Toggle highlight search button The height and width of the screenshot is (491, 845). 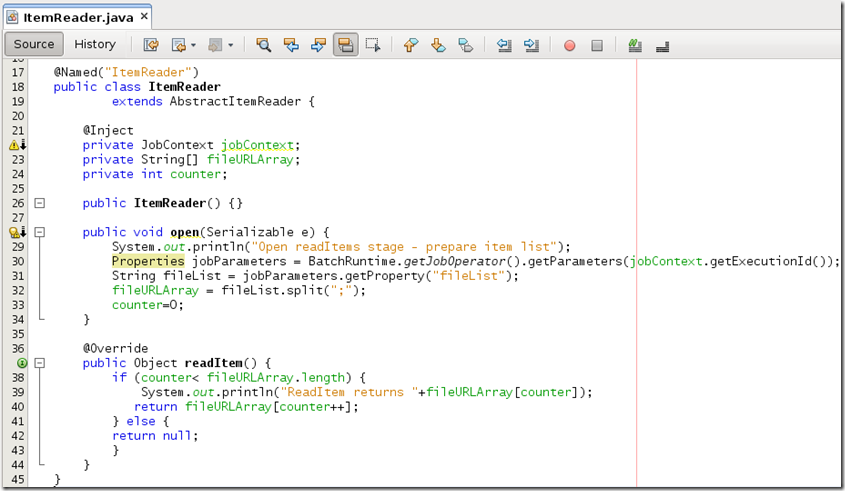(346, 45)
